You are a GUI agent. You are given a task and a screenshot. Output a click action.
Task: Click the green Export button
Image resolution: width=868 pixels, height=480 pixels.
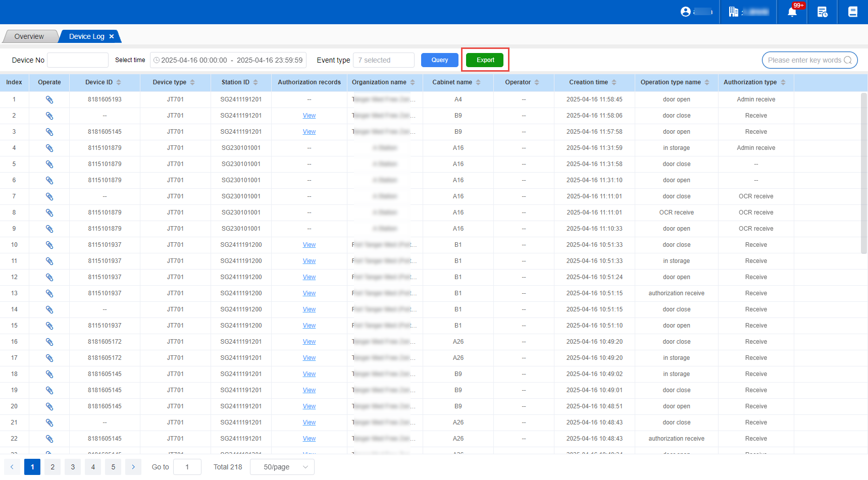485,60
